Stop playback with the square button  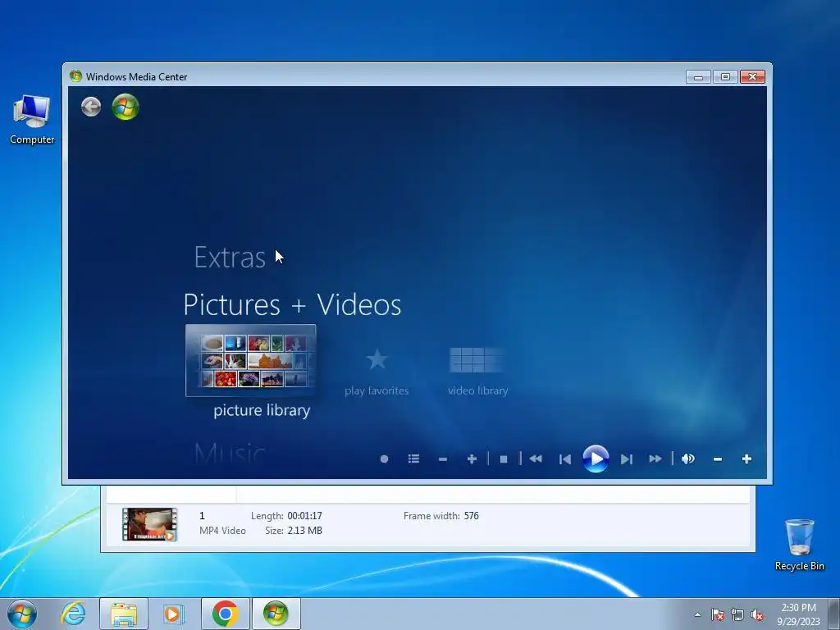pyautogui.click(x=504, y=459)
